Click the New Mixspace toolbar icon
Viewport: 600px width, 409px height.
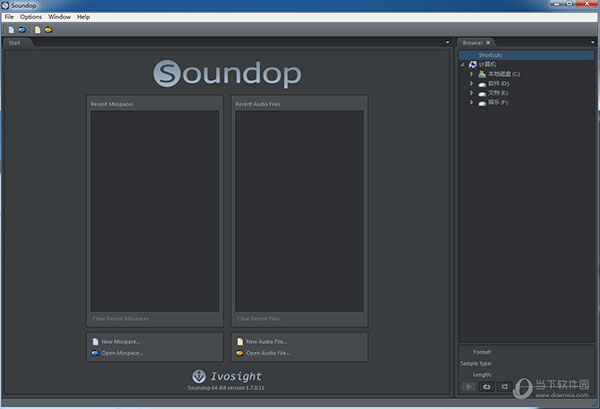click(11, 29)
